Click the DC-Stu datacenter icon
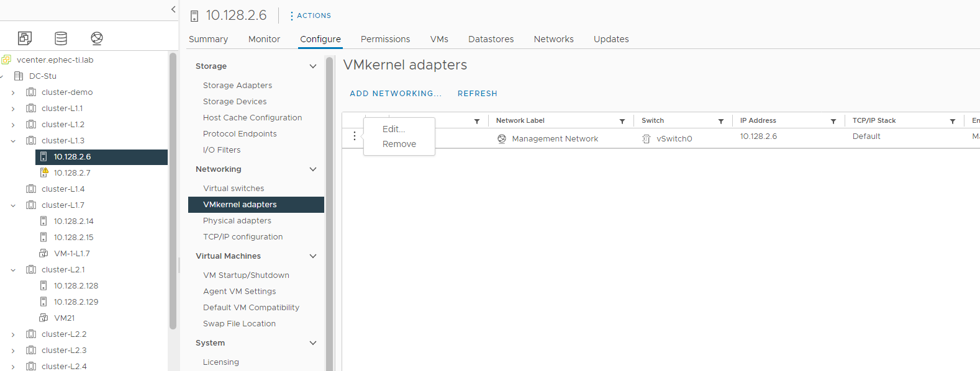980x371 pixels. pos(19,76)
